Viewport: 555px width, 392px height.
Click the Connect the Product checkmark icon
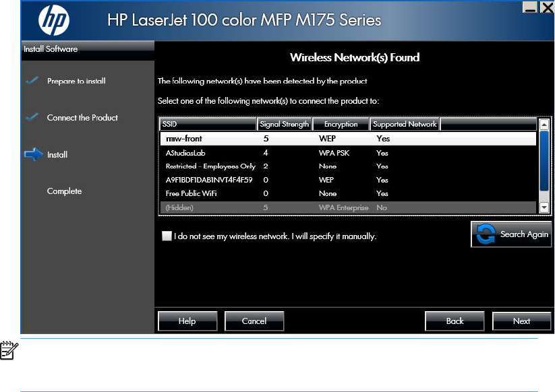(32, 117)
